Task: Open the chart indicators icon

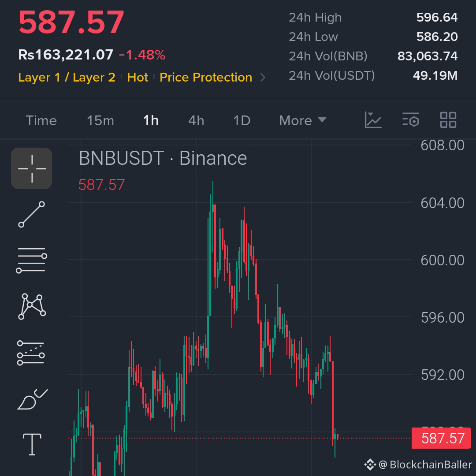Action: tap(373, 120)
